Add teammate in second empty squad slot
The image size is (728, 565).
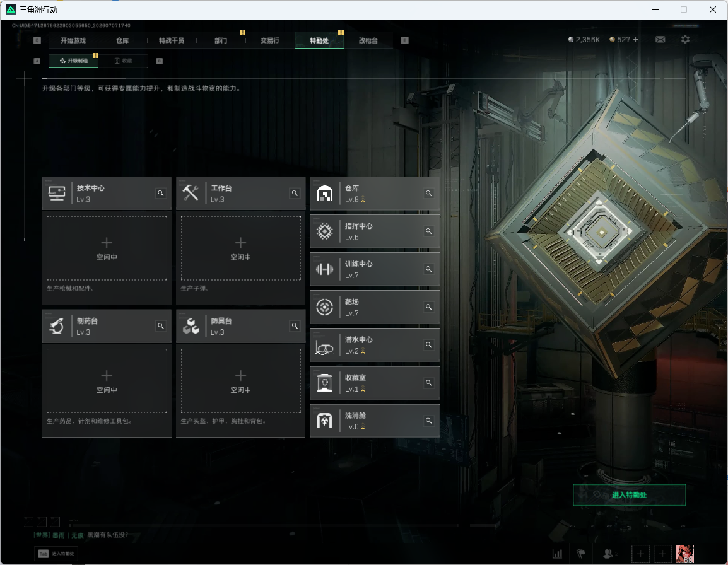[662, 554]
